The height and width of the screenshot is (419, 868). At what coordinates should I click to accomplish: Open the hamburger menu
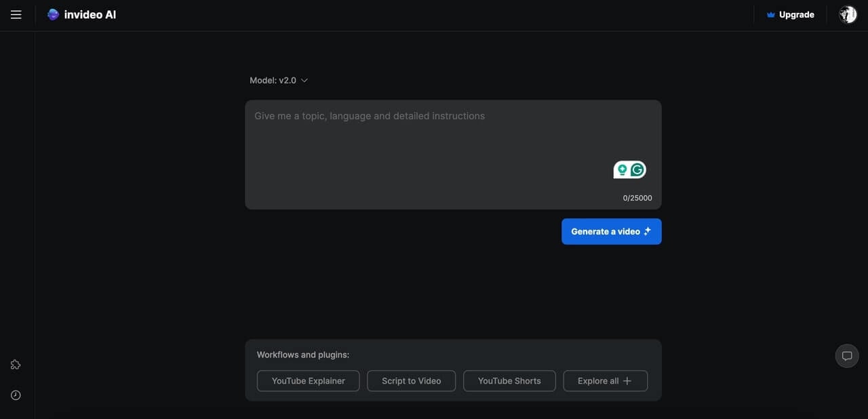click(x=16, y=14)
